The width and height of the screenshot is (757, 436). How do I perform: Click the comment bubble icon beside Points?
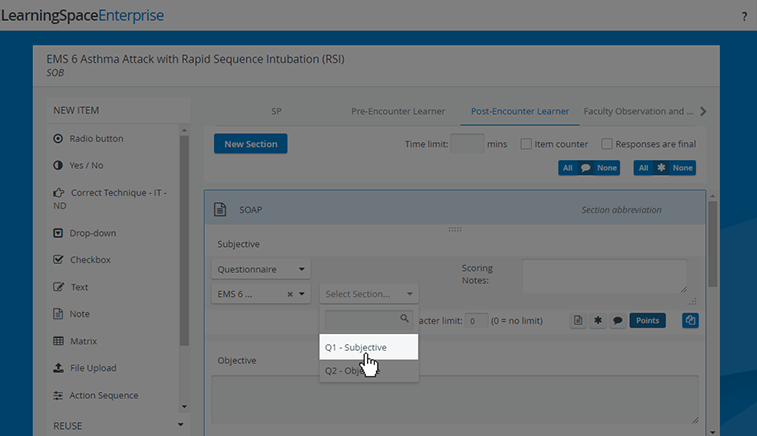(x=617, y=321)
